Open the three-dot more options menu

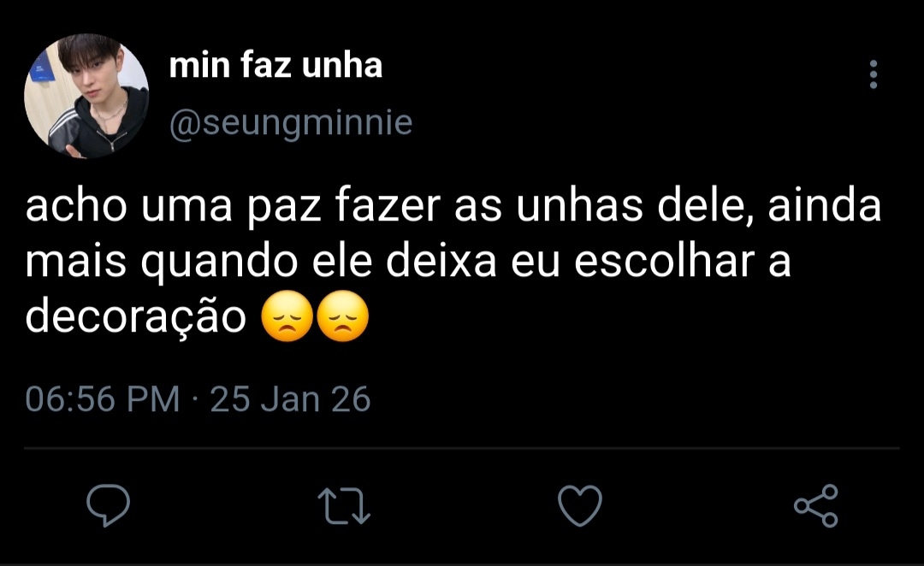(x=873, y=75)
